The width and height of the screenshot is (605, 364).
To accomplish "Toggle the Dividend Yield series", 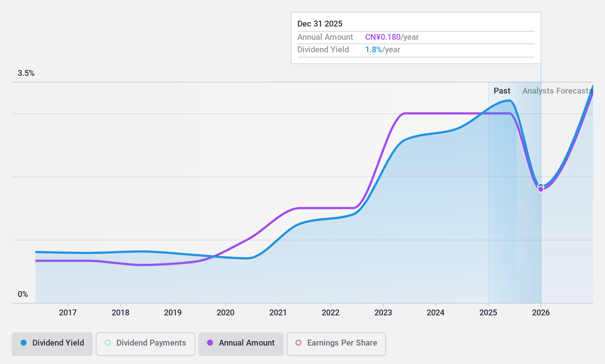I will pos(52,344).
